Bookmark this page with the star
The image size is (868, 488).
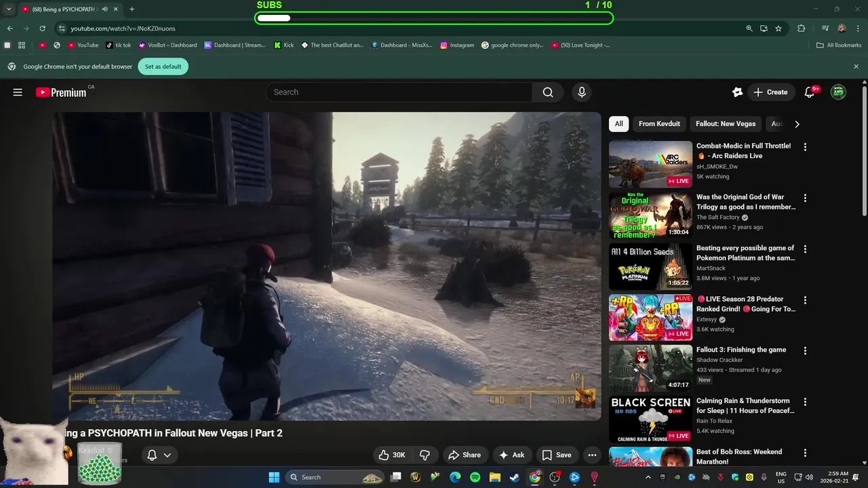(778, 28)
